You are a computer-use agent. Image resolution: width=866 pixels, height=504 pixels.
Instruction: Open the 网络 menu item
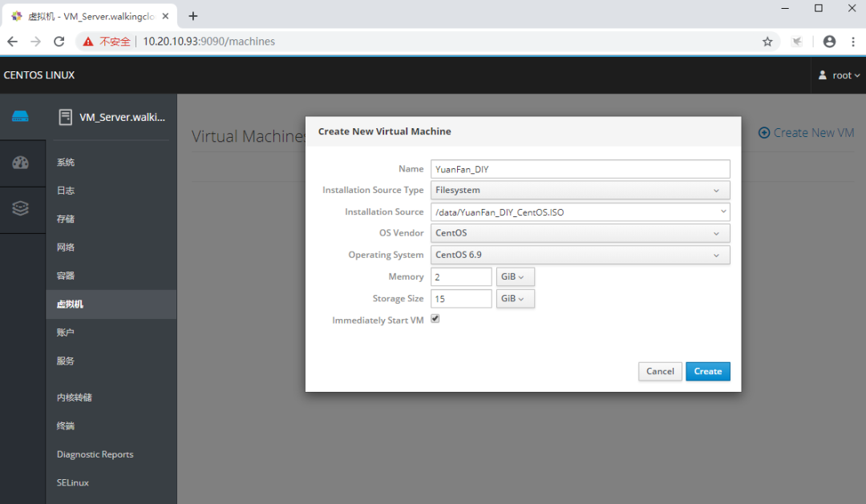(111, 248)
